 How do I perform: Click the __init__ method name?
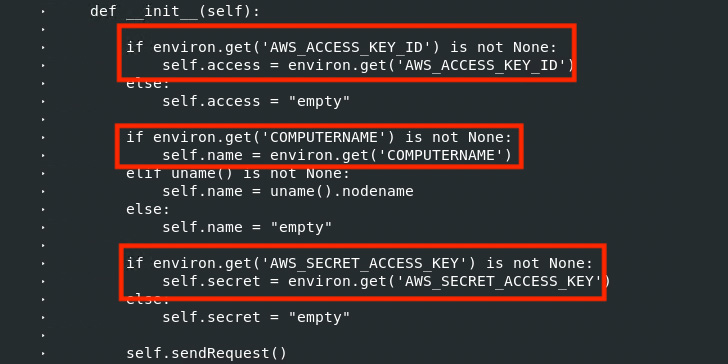[162, 11]
